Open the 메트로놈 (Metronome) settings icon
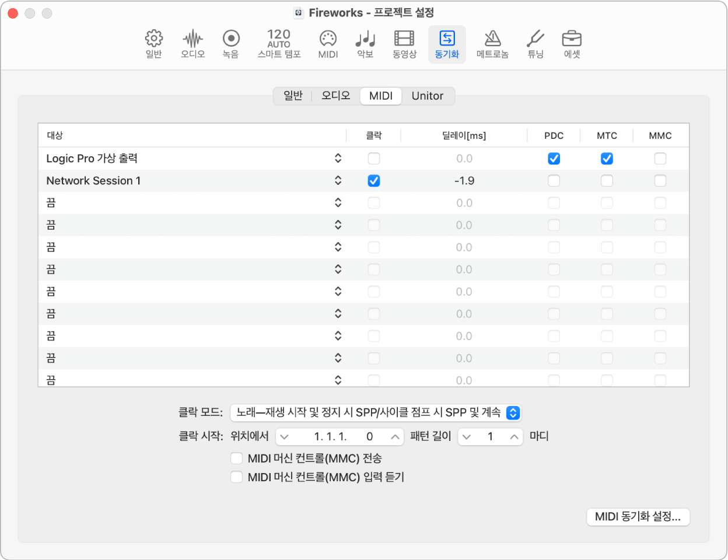The height and width of the screenshot is (560, 728). (492, 44)
